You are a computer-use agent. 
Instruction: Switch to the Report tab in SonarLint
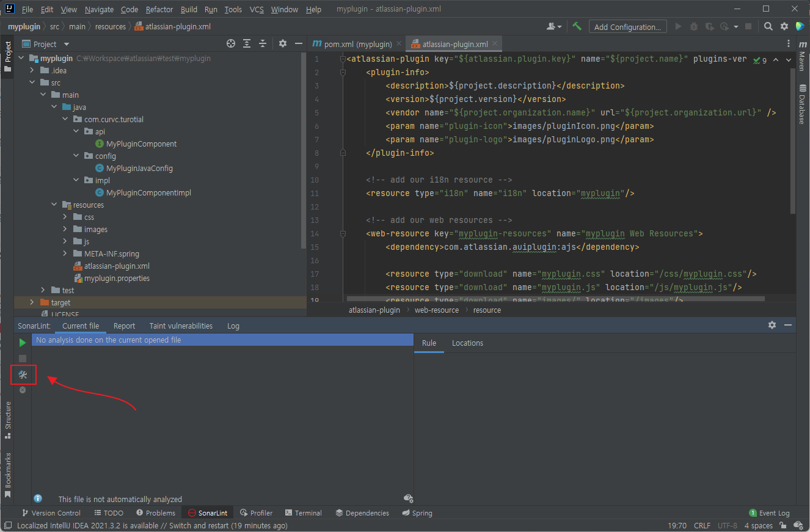125,326
